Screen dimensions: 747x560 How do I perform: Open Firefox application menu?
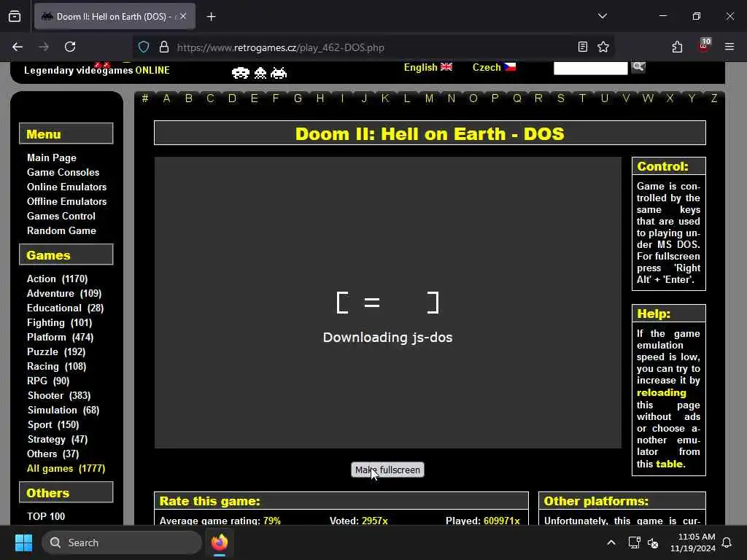click(729, 47)
